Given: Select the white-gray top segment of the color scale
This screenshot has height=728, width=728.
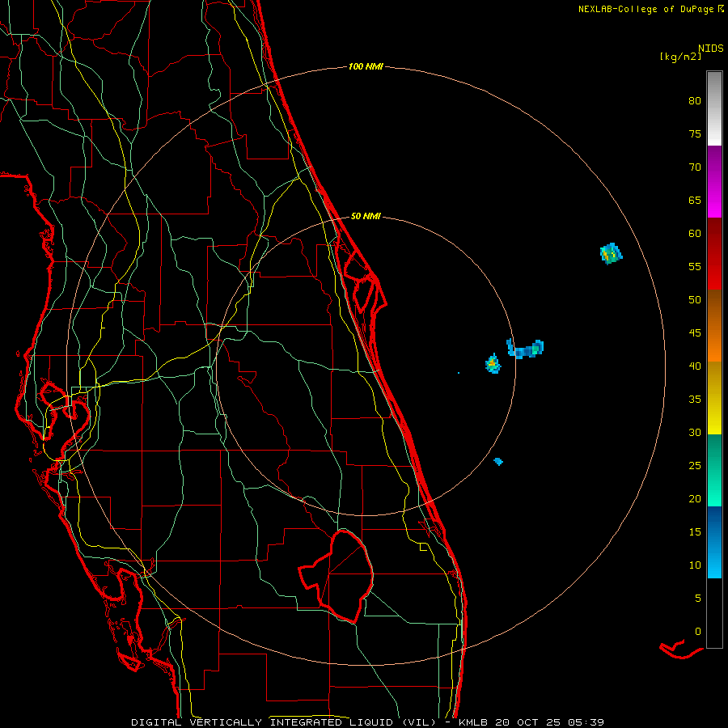Looking at the screenshot, I should [714, 108].
